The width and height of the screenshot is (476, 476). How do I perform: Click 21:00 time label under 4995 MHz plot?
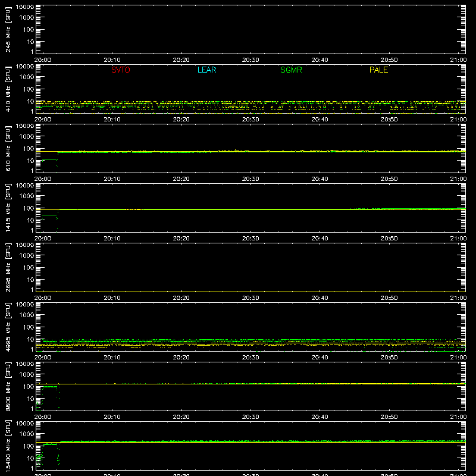(x=458, y=358)
